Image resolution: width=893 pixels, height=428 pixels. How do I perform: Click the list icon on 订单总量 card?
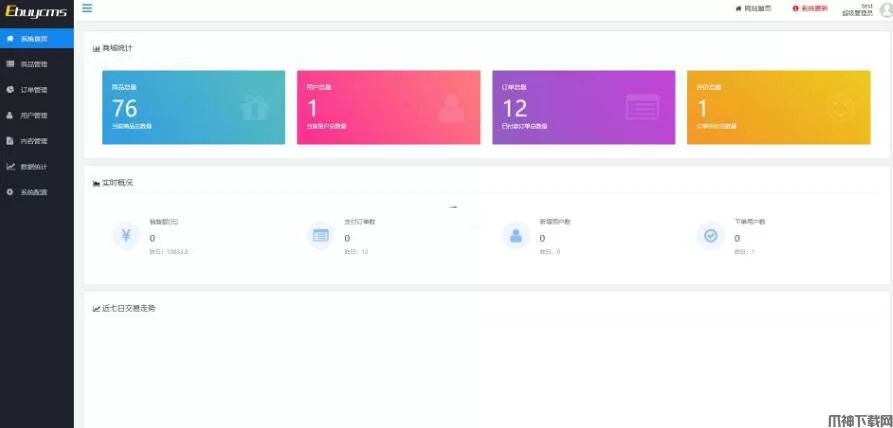click(x=642, y=107)
